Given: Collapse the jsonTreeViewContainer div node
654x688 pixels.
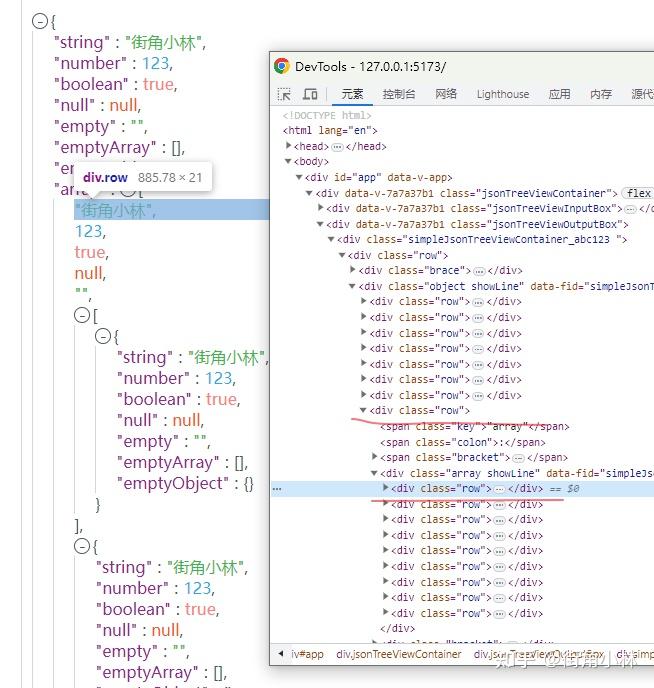Looking at the screenshot, I should [310, 193].
